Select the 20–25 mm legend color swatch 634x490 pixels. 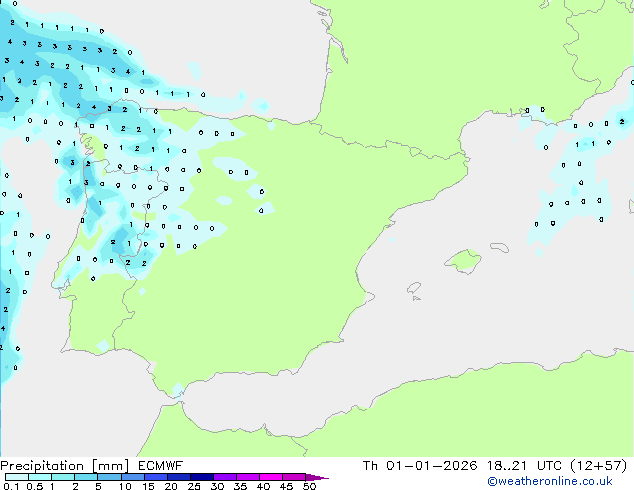coord(178,477)
